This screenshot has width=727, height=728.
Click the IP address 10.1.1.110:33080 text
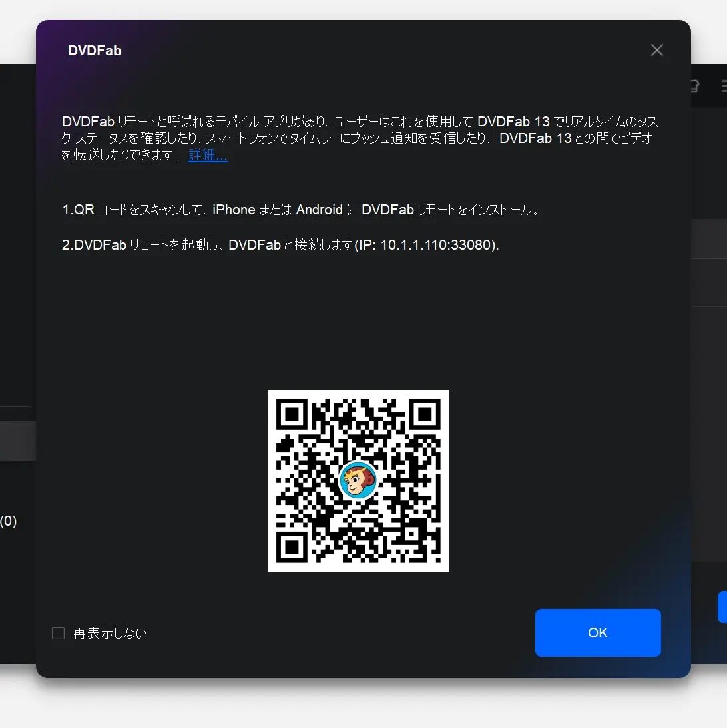pyautogui.click(x=438, y=245)
